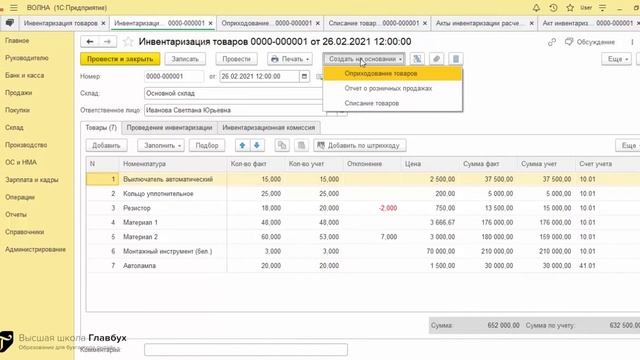Click the Склад field Основной склад
640x360 pixels.
point(234,93)
